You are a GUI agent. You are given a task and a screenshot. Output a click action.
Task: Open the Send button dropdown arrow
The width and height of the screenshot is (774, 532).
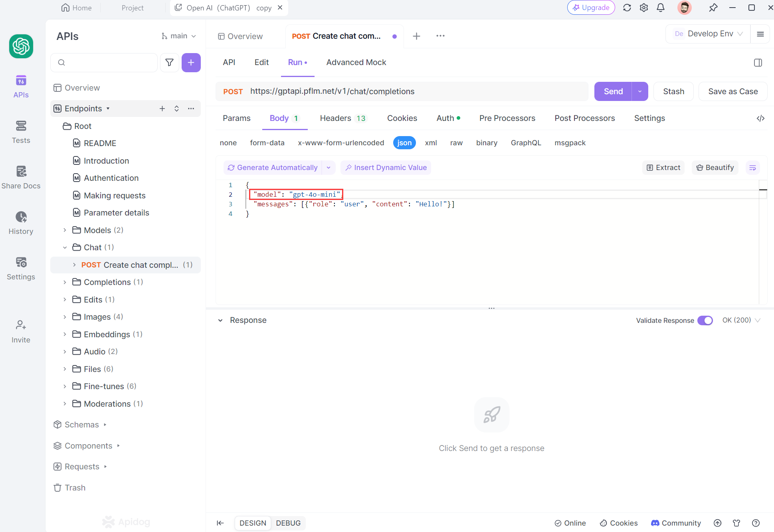point(640,91)
